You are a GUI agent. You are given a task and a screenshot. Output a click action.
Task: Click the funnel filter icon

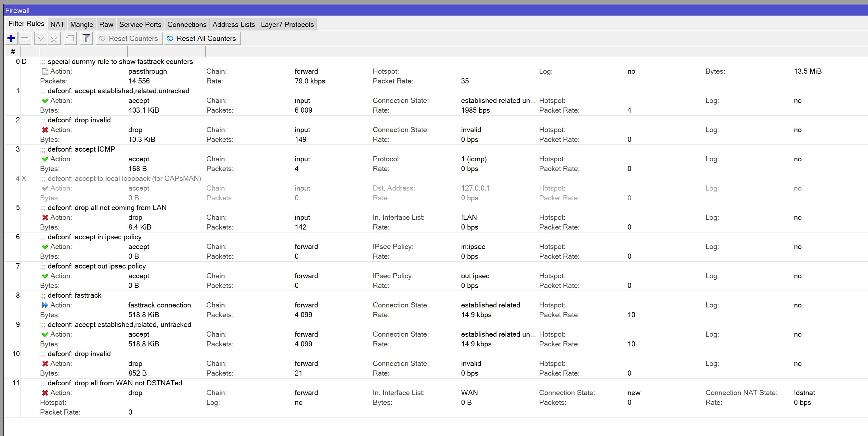(x=86, y=38)
